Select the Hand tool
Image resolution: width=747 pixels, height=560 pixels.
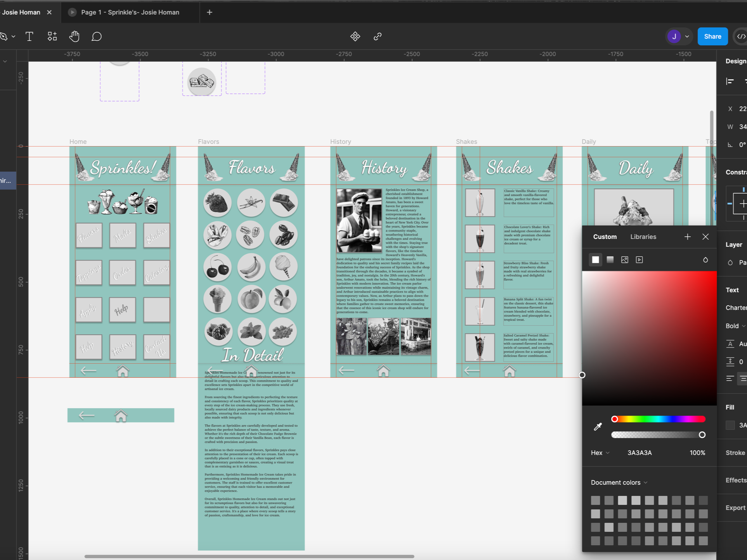pos(74,36)
